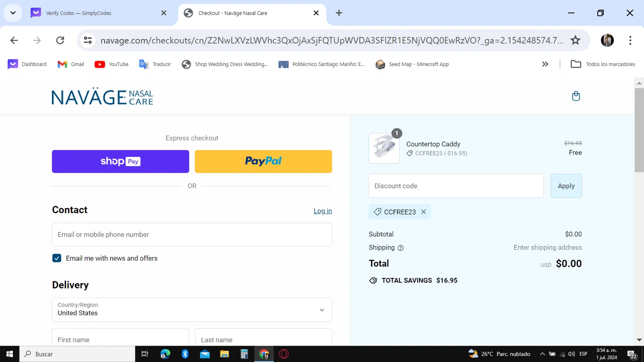Open the notification center icon
644x362 pixels.
[632, 354]
